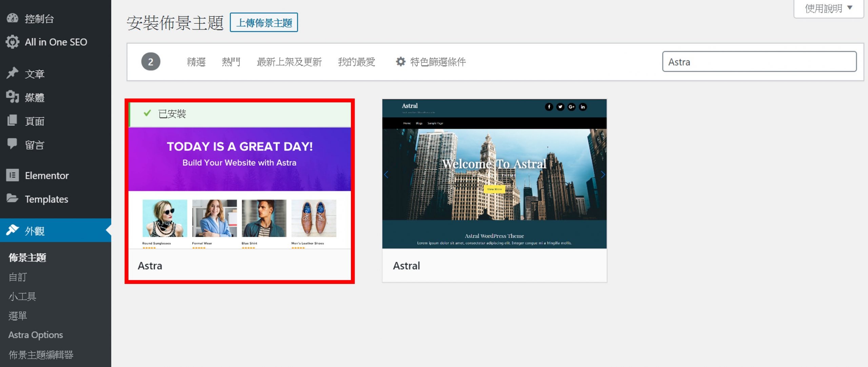868x367 pixels.
Task: Click the pages icon beside 頁面
Action: (13, 120)
